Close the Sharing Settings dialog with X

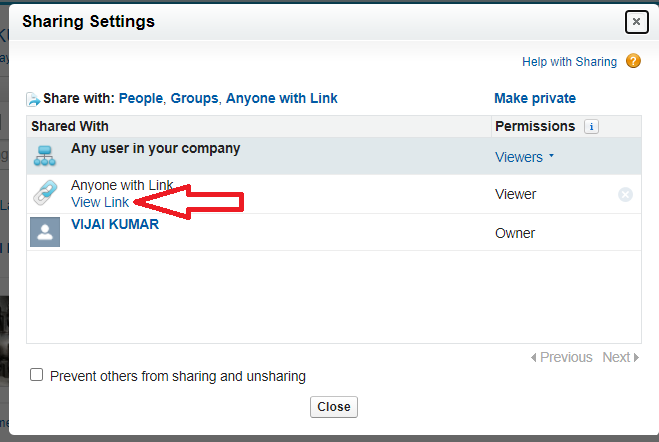636,21
